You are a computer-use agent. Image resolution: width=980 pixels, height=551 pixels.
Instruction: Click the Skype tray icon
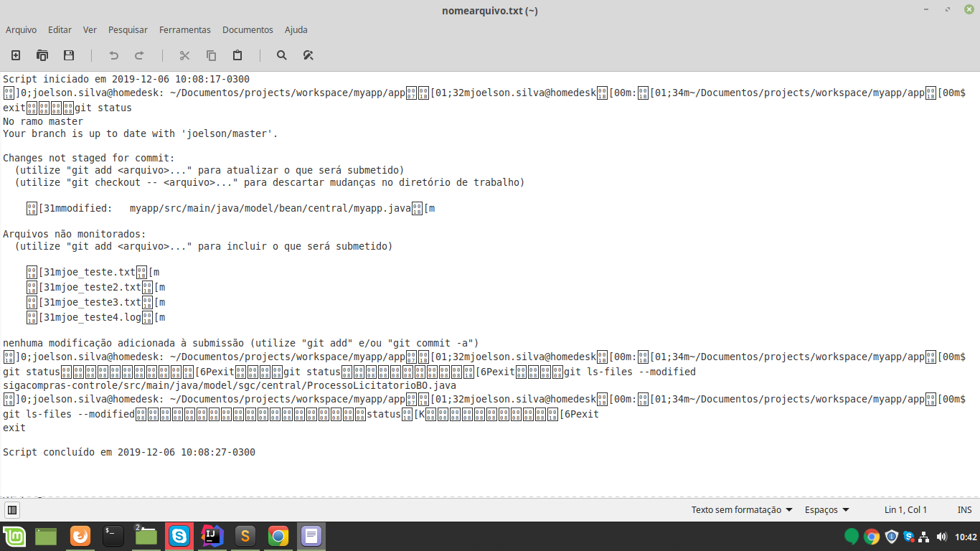(908, 536)
